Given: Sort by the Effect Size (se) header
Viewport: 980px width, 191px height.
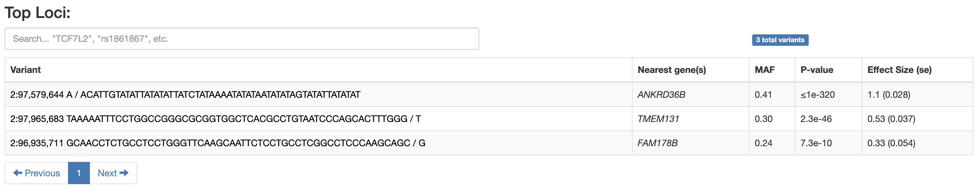Looking at the screenshot, I should tap(899, 70).
